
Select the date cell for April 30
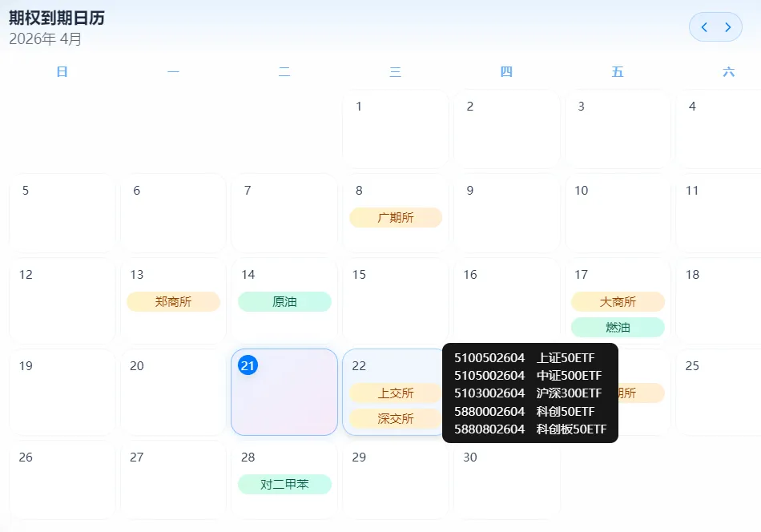point(507,480)
